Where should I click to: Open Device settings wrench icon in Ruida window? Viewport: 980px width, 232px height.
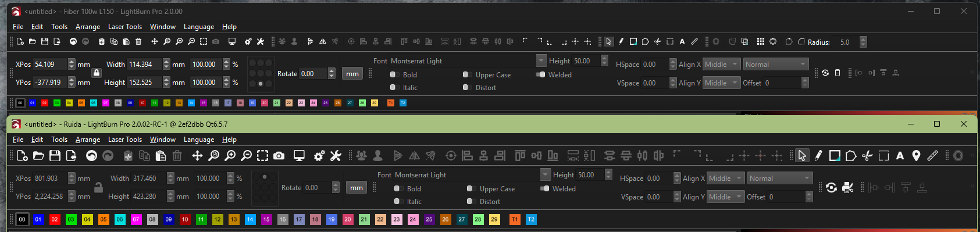[336, 155]
